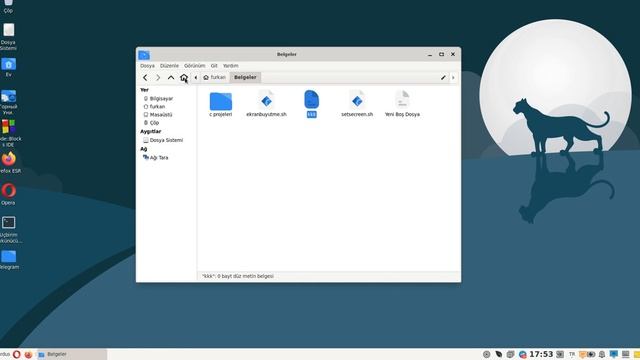Screen dimensions: 640x360
Task: Open the Firefox ESR desktop icon
Action: 9,162
